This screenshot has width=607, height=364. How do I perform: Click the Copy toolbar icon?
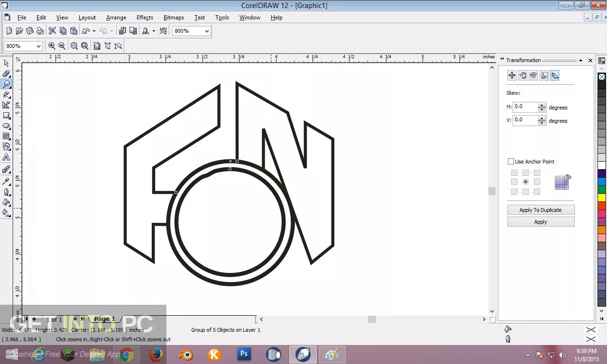click(63, 31)
